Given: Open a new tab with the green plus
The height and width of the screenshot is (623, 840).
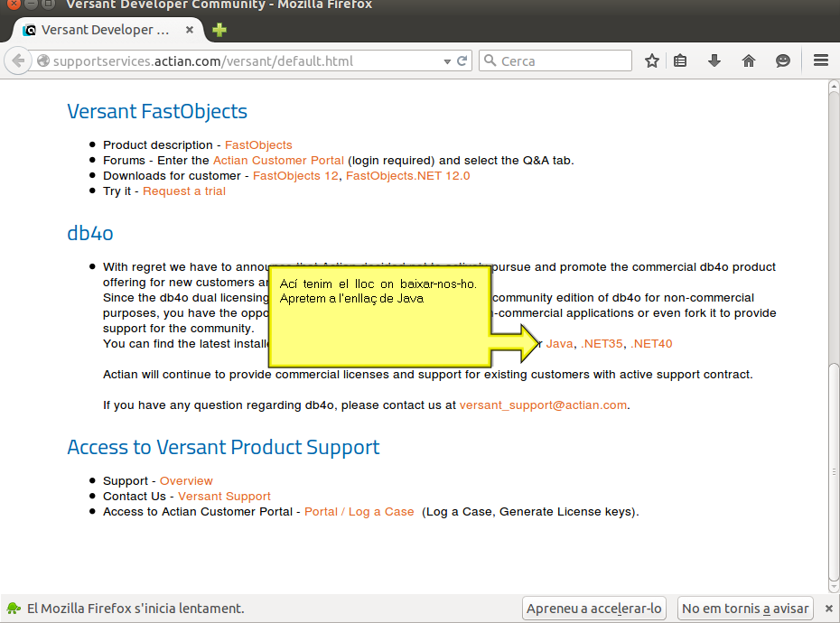Looking at the screenshot, I should click(219, 30).
